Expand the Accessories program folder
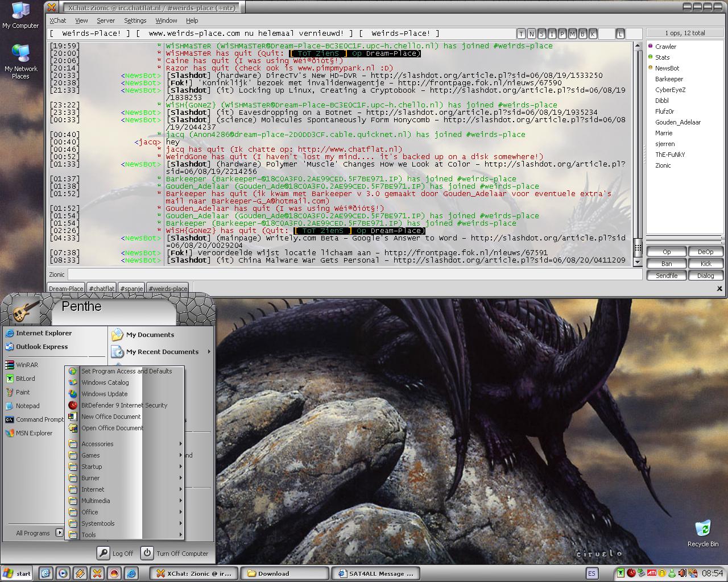Viewport: 728px width, 582px height. tap(125, 444)
